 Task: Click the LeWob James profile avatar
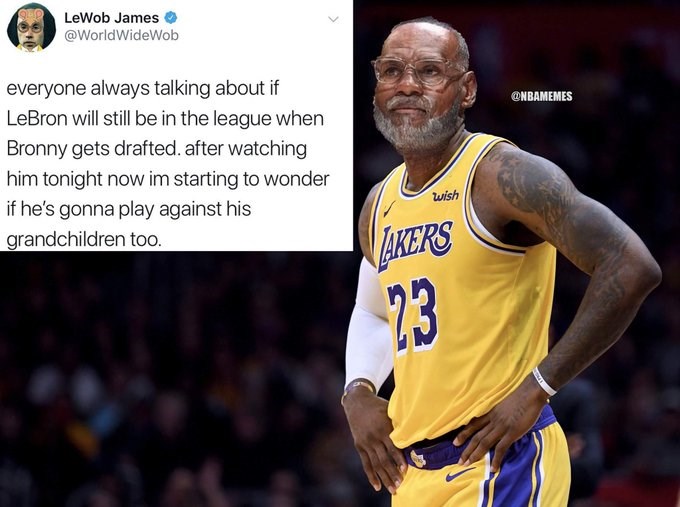click(31, 27)
